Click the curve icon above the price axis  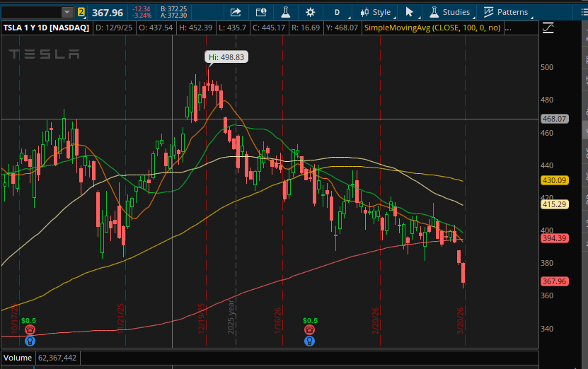[x=548, y=28]
